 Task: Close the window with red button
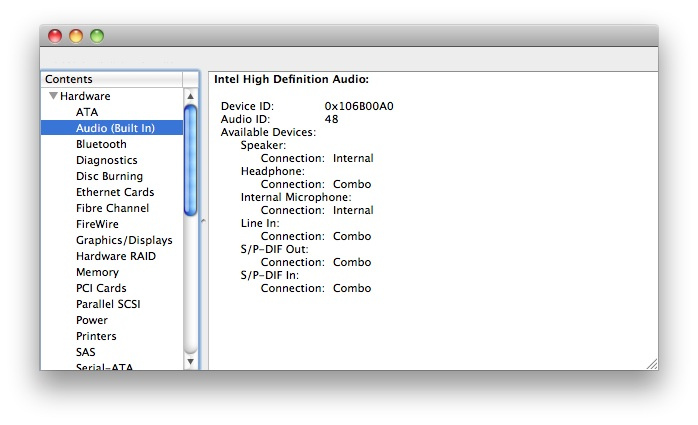coord(55,36)
